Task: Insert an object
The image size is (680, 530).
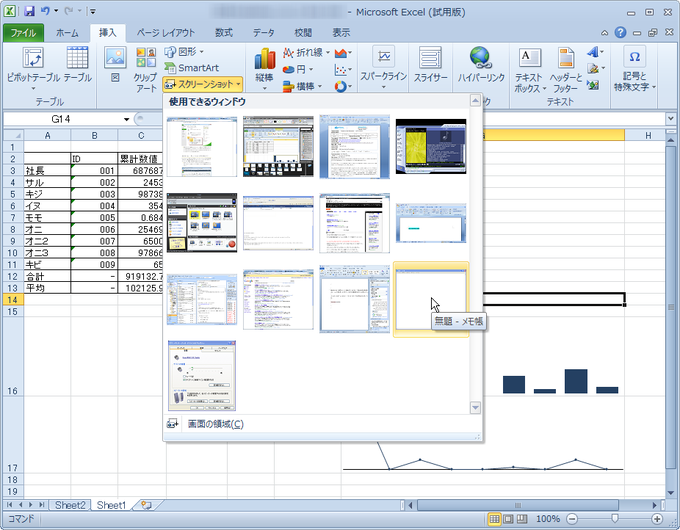Action: pos(593,85)
